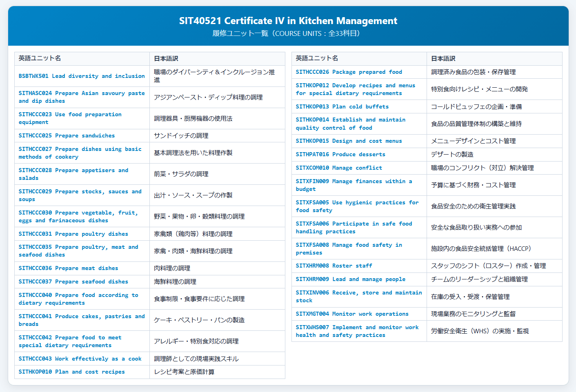This screenshot has height=392, width=576.
Task: Click 'SITHKOP010 Plan and cost recipes'
Action: tap(72, 372)
